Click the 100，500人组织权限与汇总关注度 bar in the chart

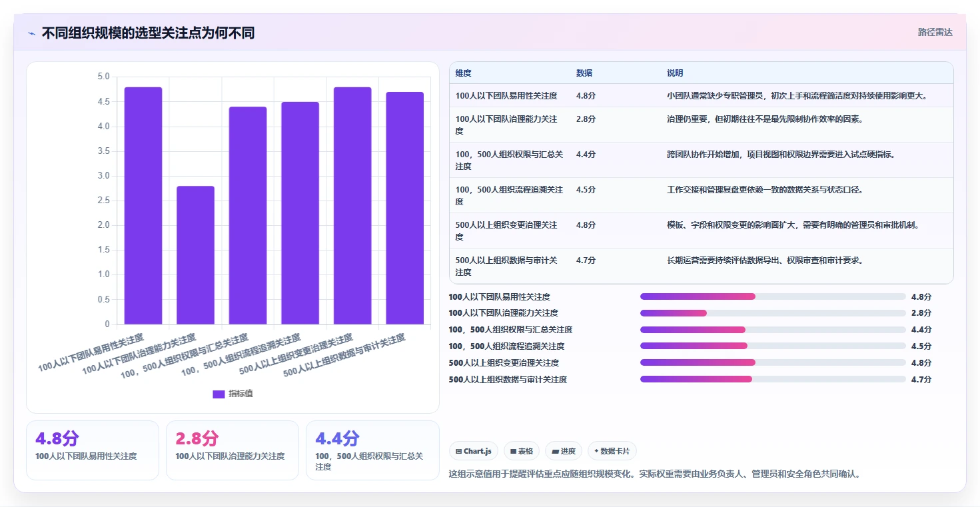(x=248, y=216)
